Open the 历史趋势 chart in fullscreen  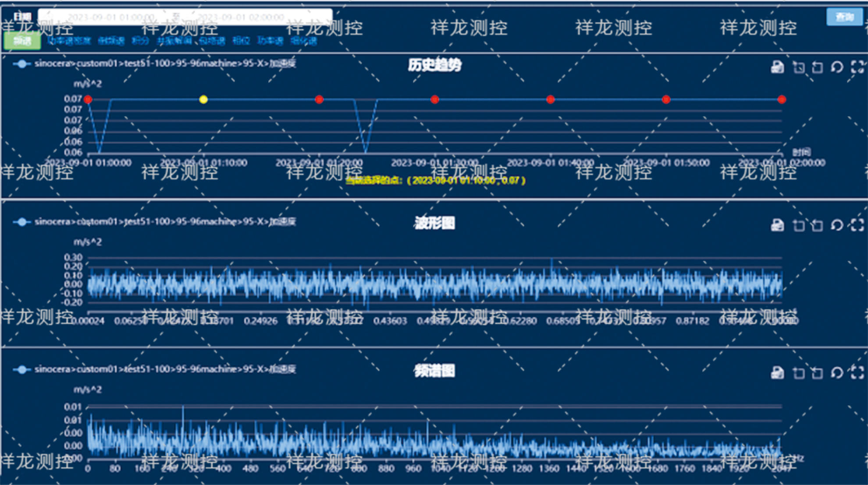pyautogui.click(x=857, y=67)
